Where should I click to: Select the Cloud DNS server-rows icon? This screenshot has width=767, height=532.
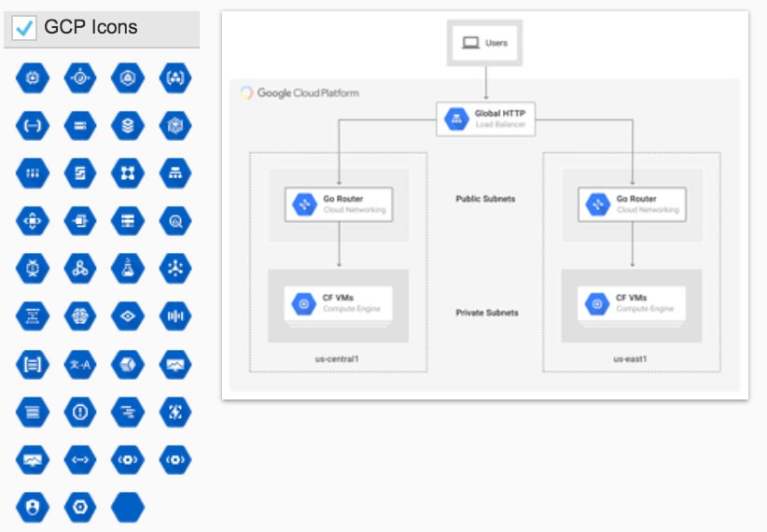(x=128, y=221)
